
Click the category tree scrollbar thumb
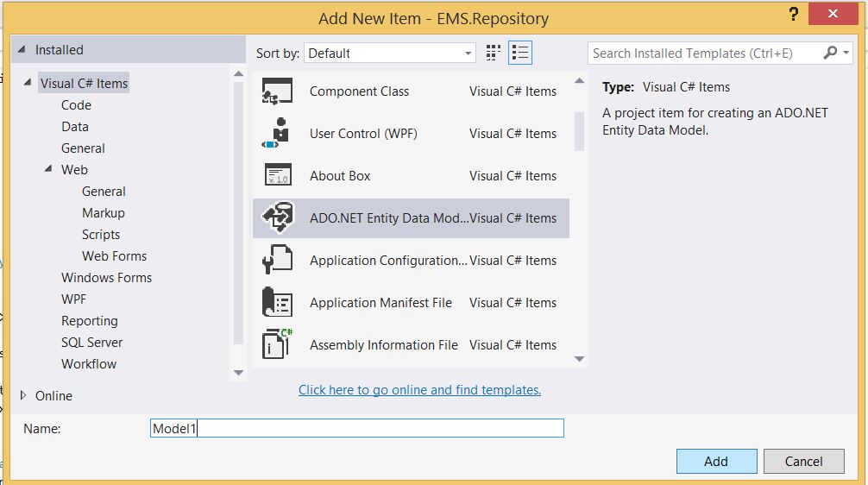(x=239, y=213)
